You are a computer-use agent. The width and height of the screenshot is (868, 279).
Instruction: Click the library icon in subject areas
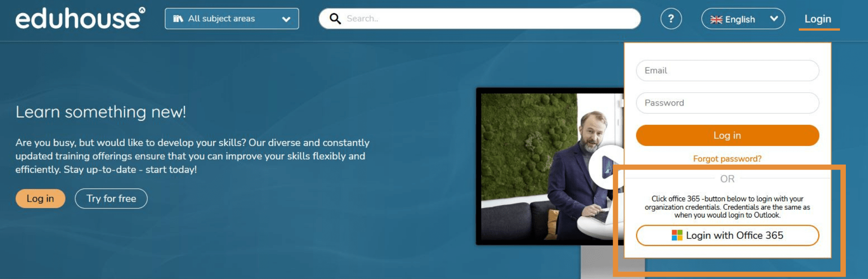[x=178, y=19]
